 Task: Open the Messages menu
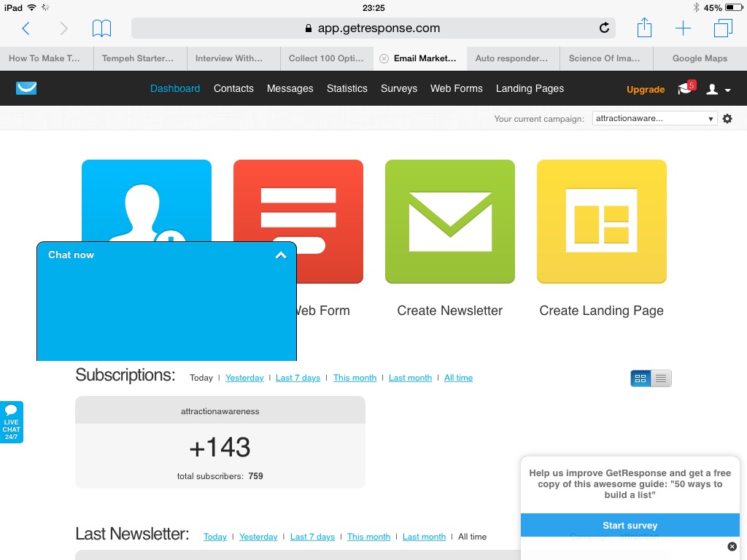290,88
